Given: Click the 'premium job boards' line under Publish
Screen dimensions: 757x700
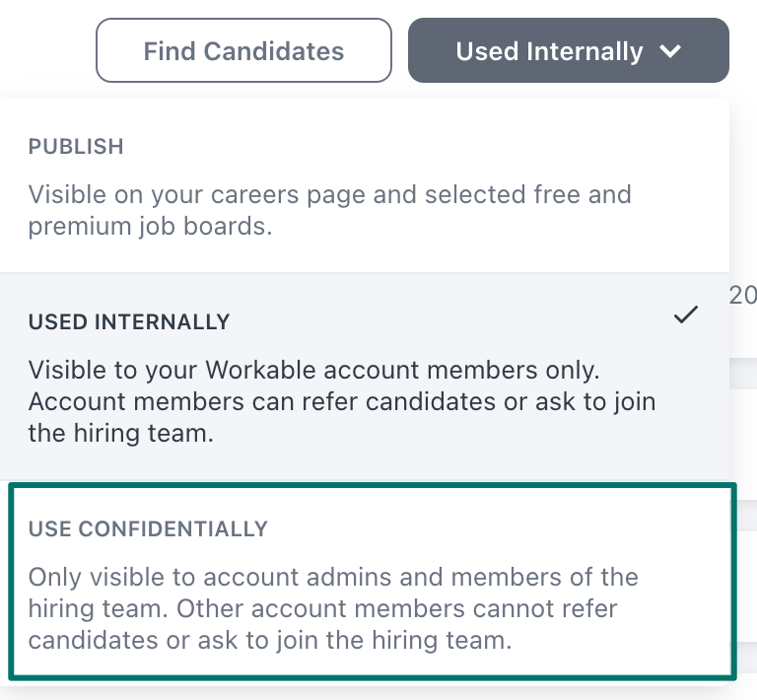Looking at the screenshot, I should pyautogui.click(x=150, y=227).
